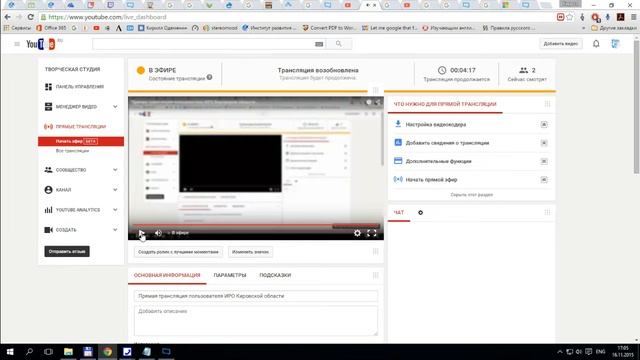Click the Изменить значок button

(x=250, y=252)
